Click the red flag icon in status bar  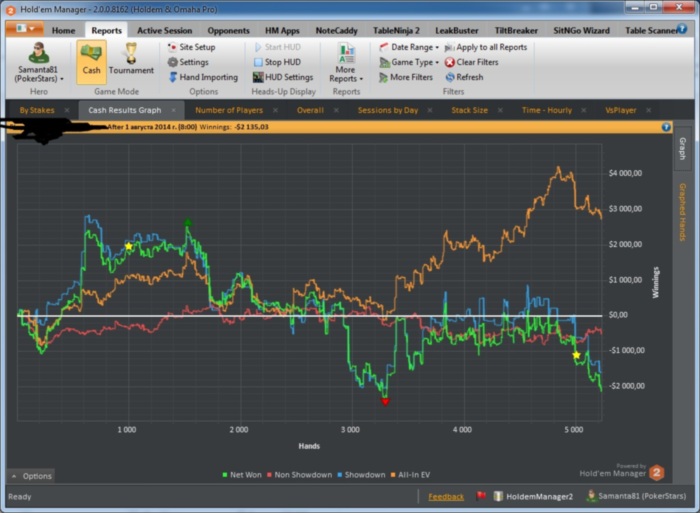[x=481, y=496]
